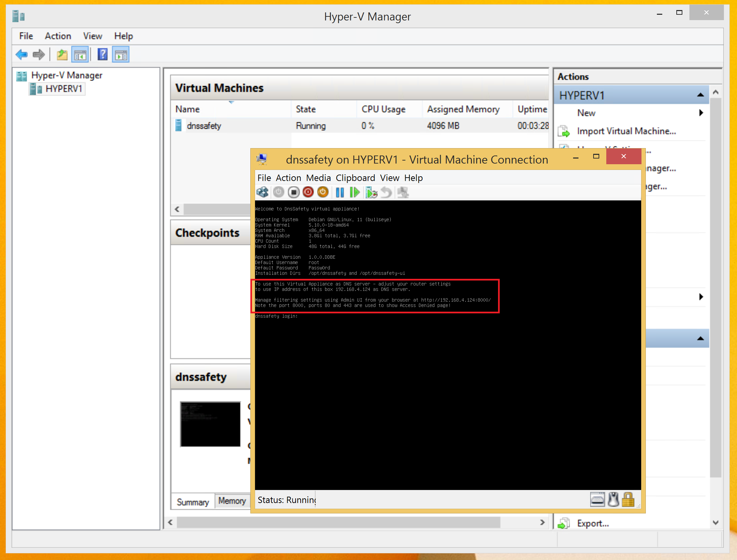Send Ctrl+Alt+Del using the VM toolbar icon
This screenshot has width=737, height=560.
coord(262,192)
